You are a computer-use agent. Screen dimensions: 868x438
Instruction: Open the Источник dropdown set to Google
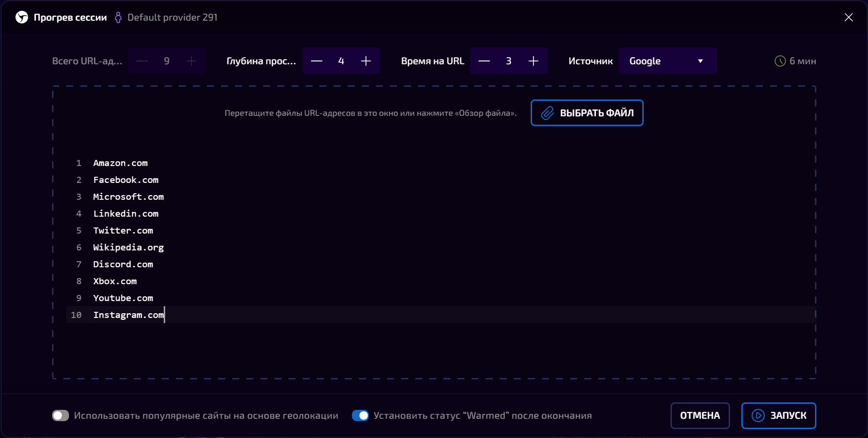pyautogui.click(x=667, y=61)
